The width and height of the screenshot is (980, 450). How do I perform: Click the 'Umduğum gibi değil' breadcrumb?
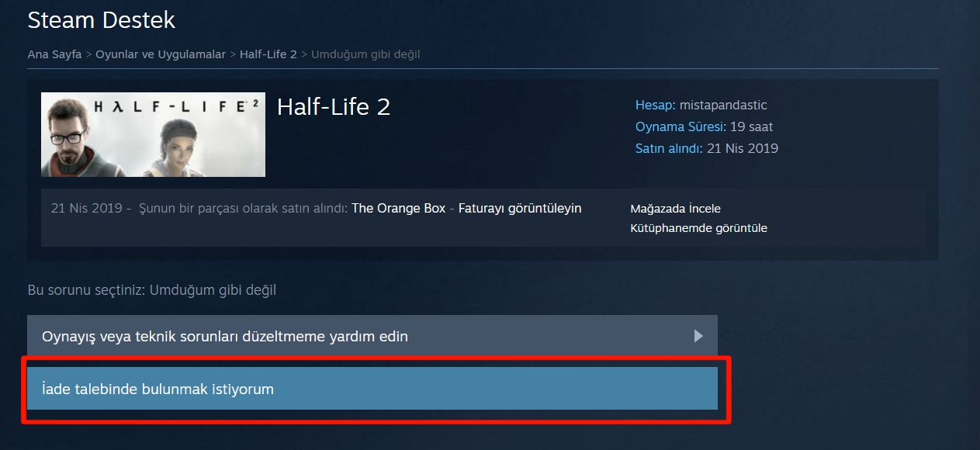point(365,54)
